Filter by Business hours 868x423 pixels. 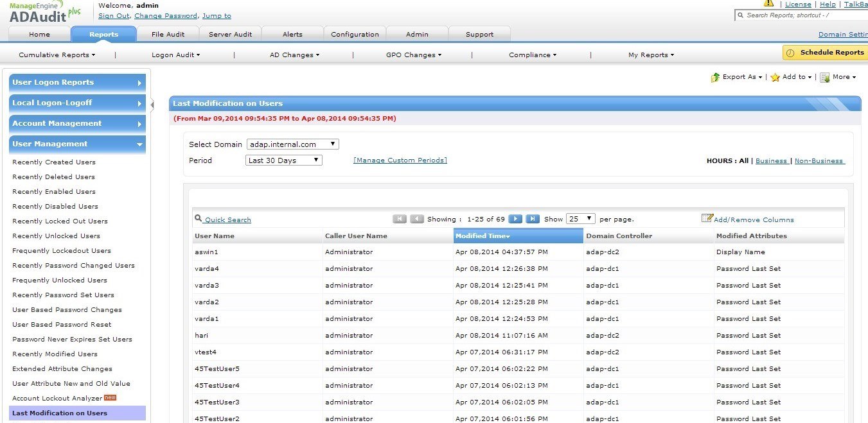(x=771, y=161)
